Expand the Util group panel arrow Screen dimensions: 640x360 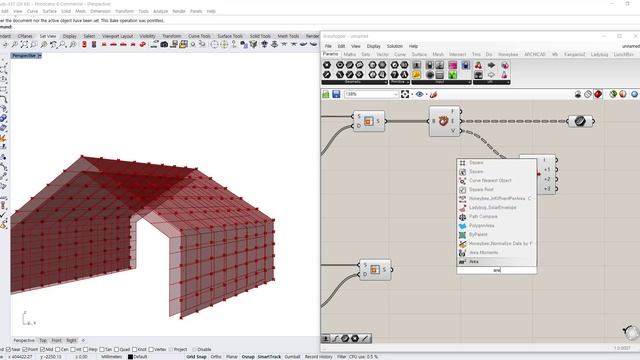pos(508,82)
